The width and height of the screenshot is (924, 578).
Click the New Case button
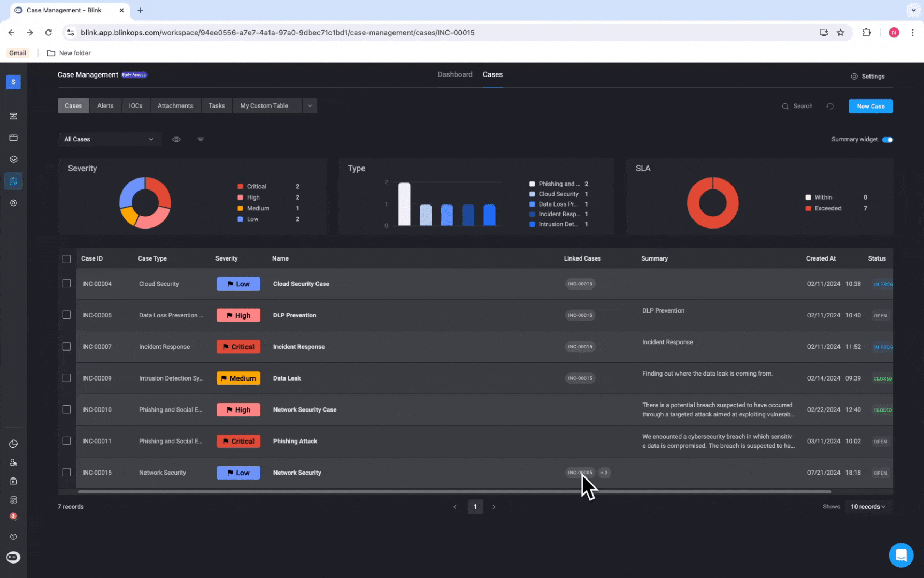(871, 106)
